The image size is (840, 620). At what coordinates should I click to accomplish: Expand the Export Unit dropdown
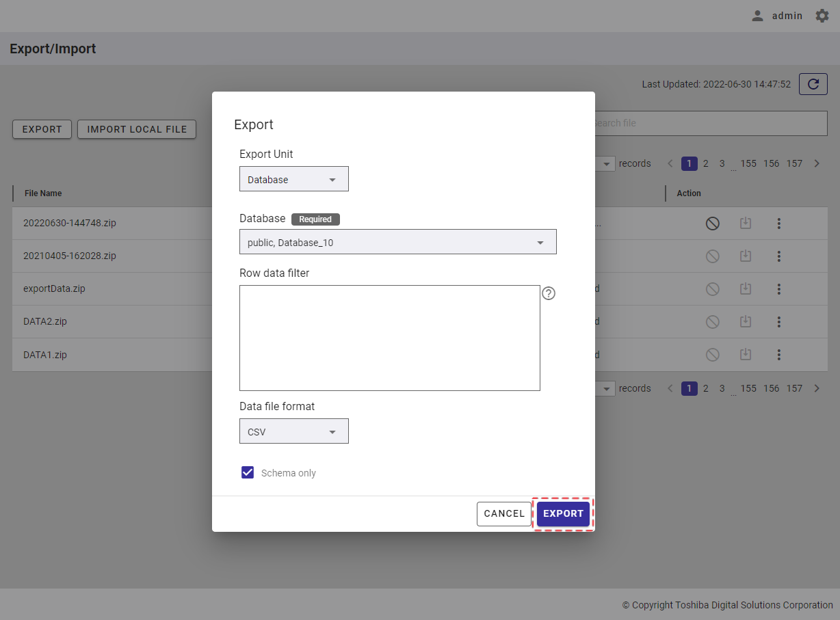294,180
